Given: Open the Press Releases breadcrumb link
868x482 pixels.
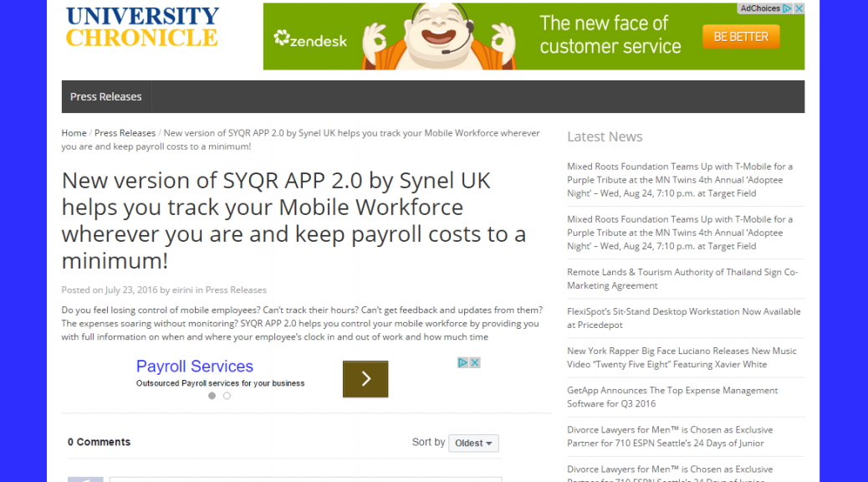Looking at the screenshot, I should 125,133.
